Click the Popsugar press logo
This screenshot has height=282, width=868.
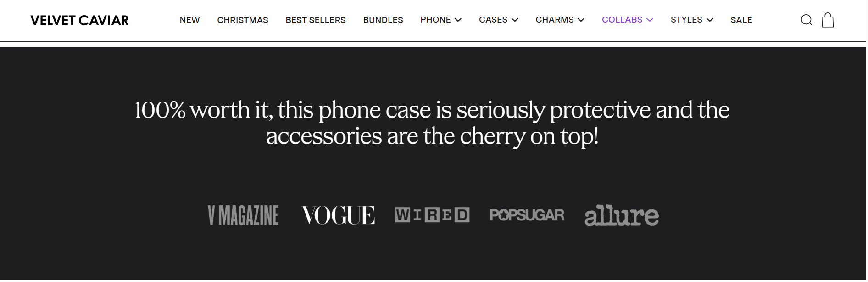[x=528, y=215]
